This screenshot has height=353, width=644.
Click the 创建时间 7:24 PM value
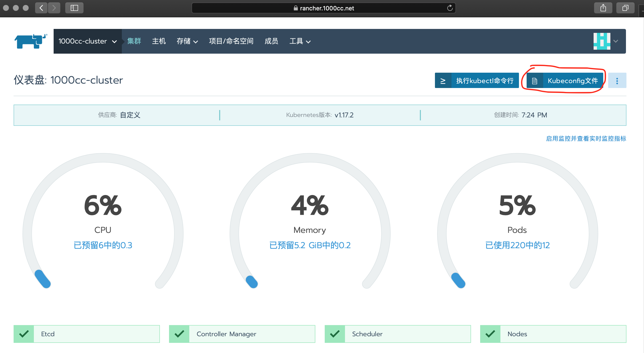534,115
